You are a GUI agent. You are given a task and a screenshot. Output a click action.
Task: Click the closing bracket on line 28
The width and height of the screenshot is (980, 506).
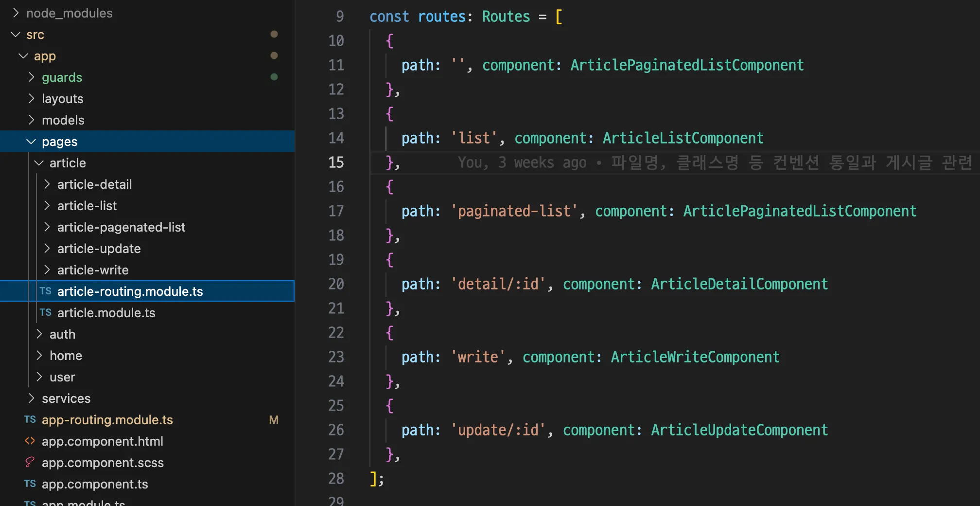point(373,479)
